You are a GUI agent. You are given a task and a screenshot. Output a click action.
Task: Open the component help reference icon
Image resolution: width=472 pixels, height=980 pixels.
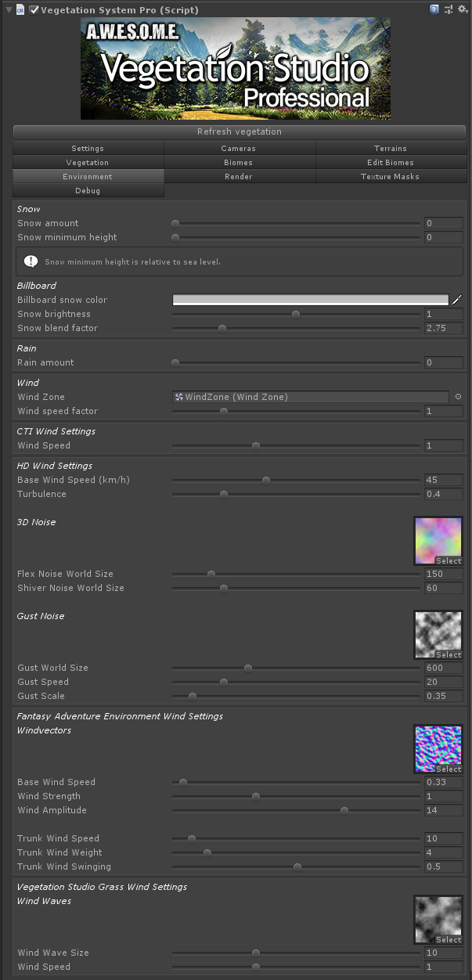click(434, 9)
